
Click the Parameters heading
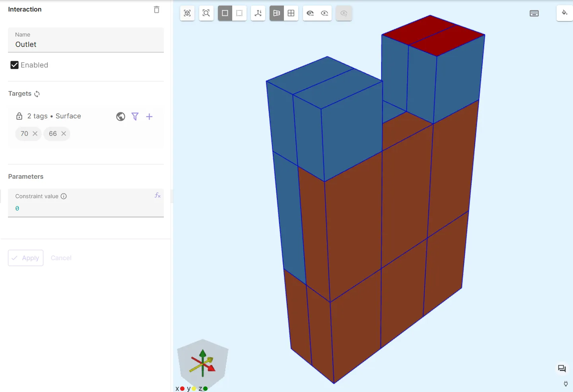[x=26, y=176]
